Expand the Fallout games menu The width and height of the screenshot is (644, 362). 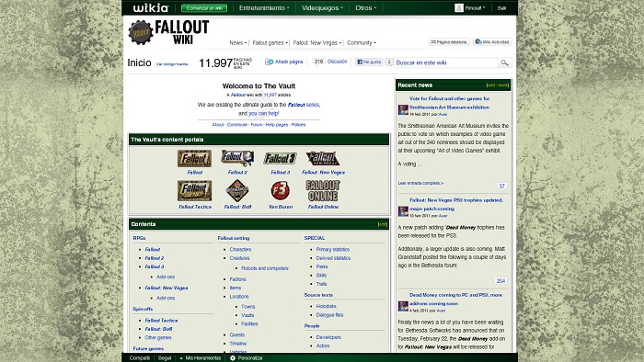click(270, 42)
